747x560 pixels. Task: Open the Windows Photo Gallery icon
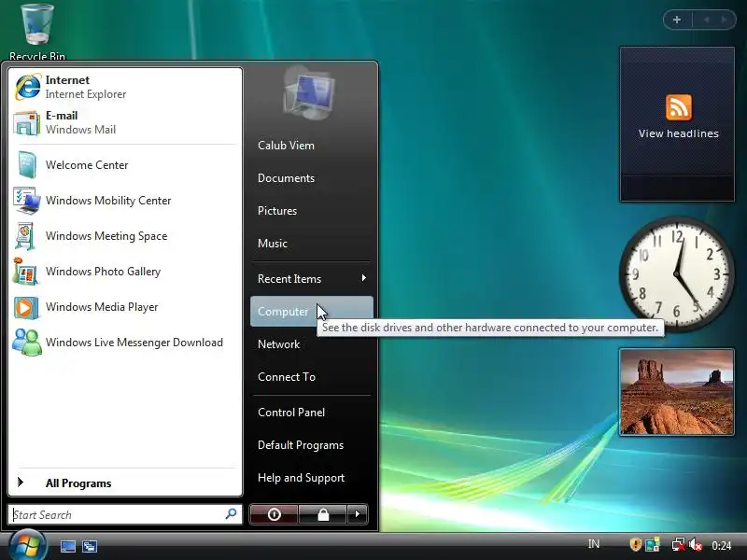[26, 272]
